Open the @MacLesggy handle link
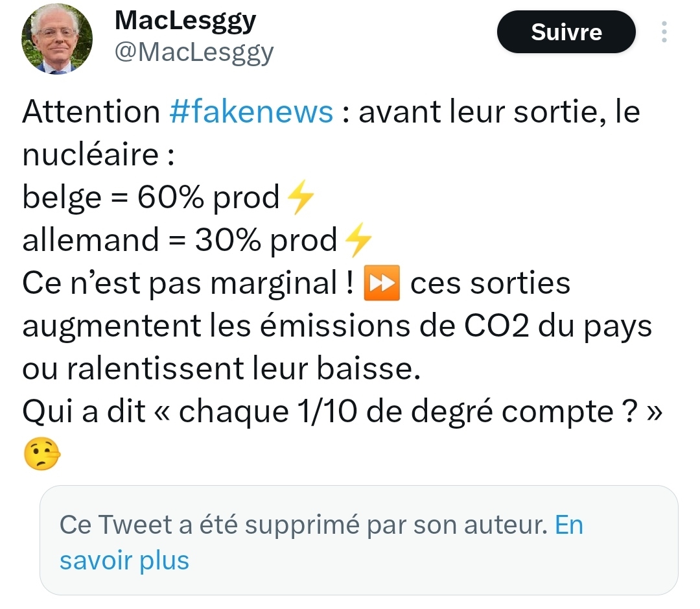 [x=194, y=52]
